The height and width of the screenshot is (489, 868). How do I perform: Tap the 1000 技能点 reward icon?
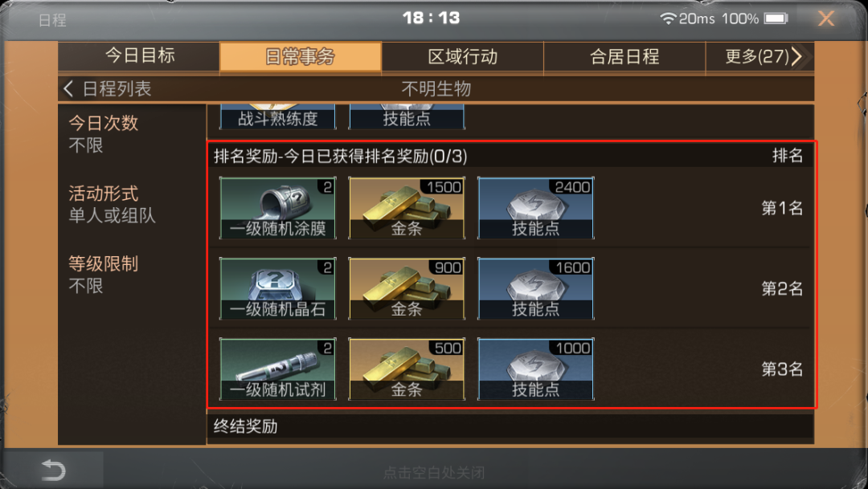point(536,369)
